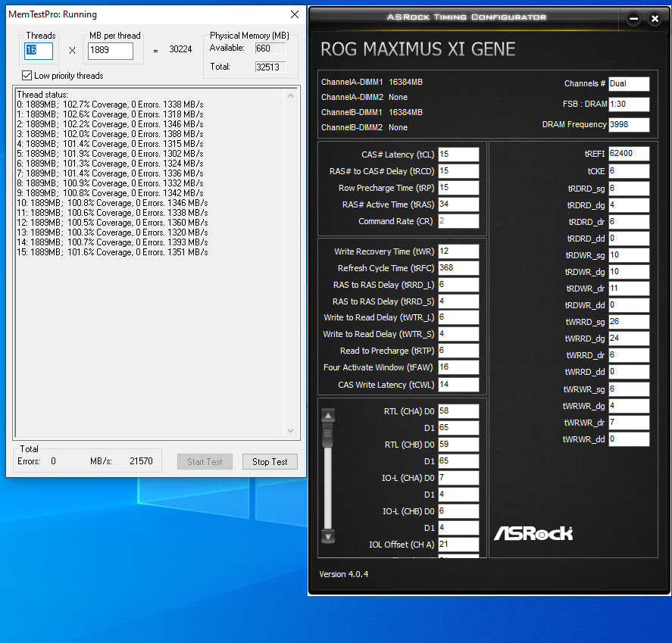Click the tWRWR_dr value field
The height and width of the screenshot is (643, 672).
629,423
